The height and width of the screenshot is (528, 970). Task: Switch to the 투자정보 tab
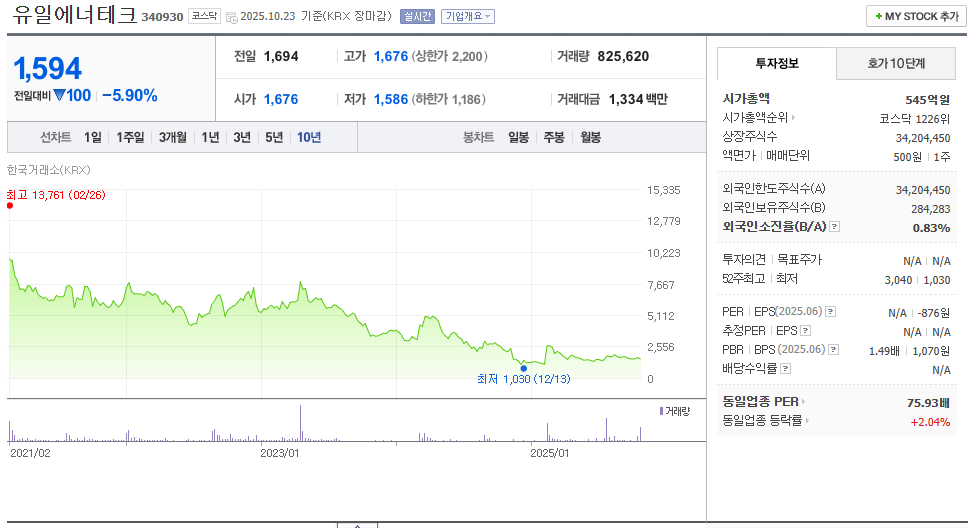777,64
